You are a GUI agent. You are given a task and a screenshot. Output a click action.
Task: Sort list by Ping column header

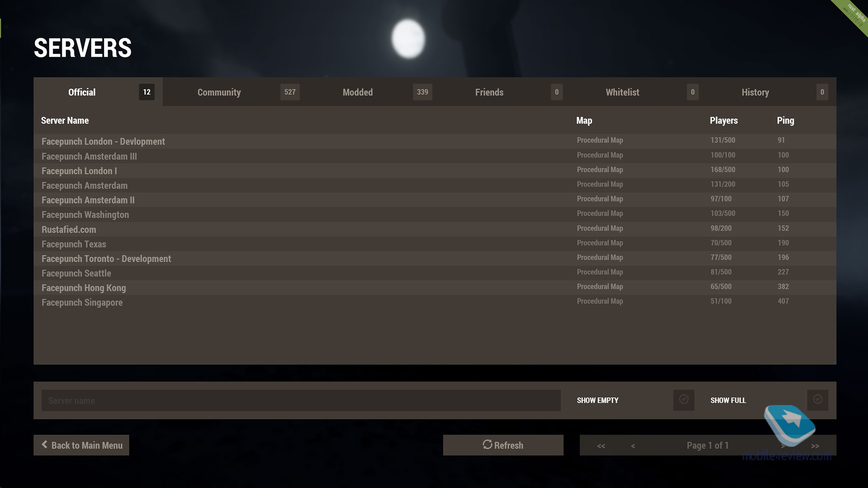point(785,120)
